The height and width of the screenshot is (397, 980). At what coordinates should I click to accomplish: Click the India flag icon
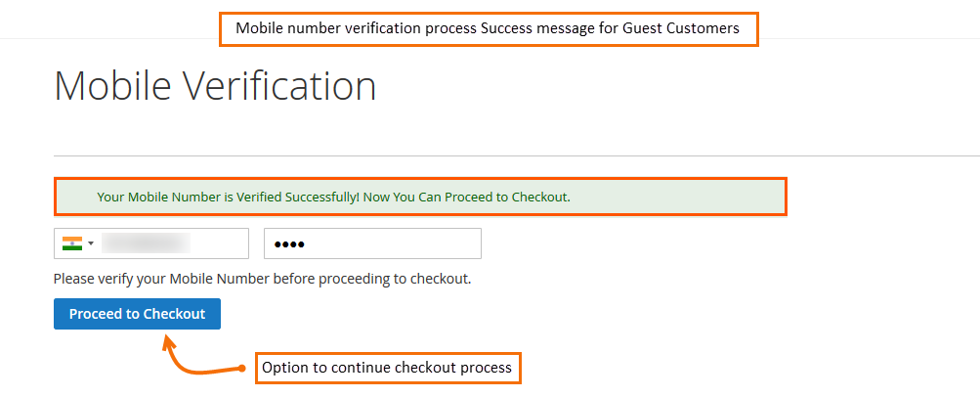click(x=72, y=243)
